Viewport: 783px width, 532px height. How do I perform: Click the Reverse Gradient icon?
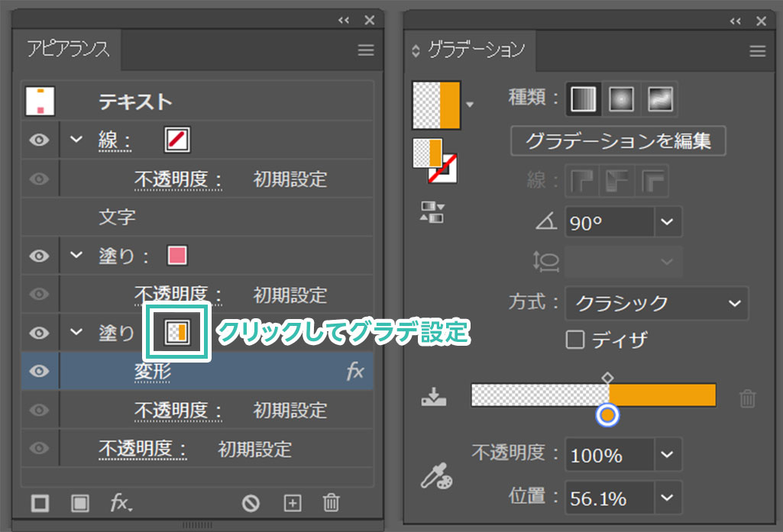432,212
